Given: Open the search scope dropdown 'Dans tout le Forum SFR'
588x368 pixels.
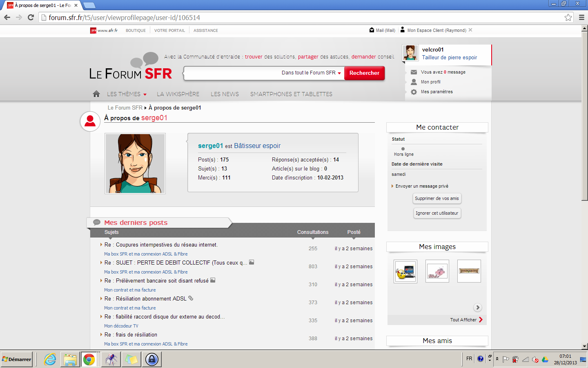Looking at the screenshot, I should (x=311, y=73).
